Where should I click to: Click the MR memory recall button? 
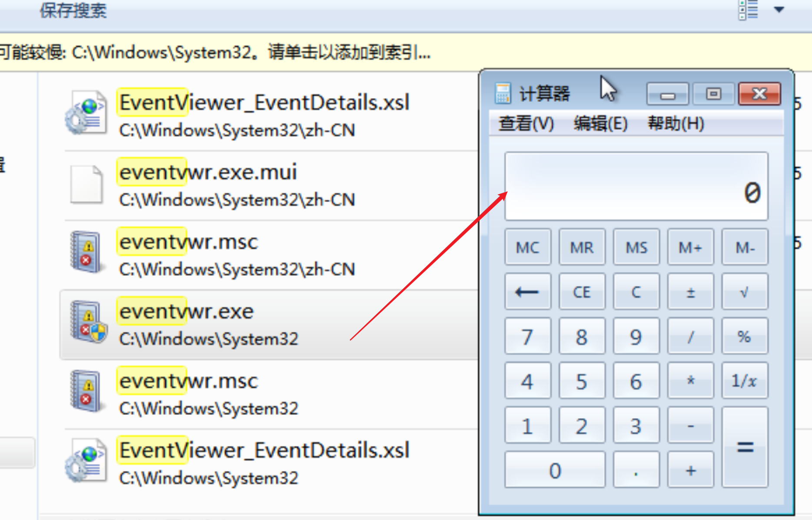582,247
